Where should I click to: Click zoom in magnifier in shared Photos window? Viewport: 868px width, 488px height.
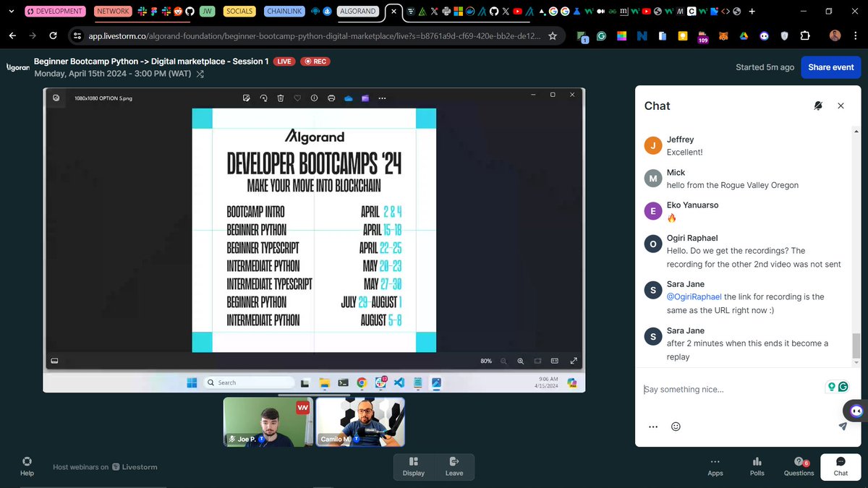(521, 360)
